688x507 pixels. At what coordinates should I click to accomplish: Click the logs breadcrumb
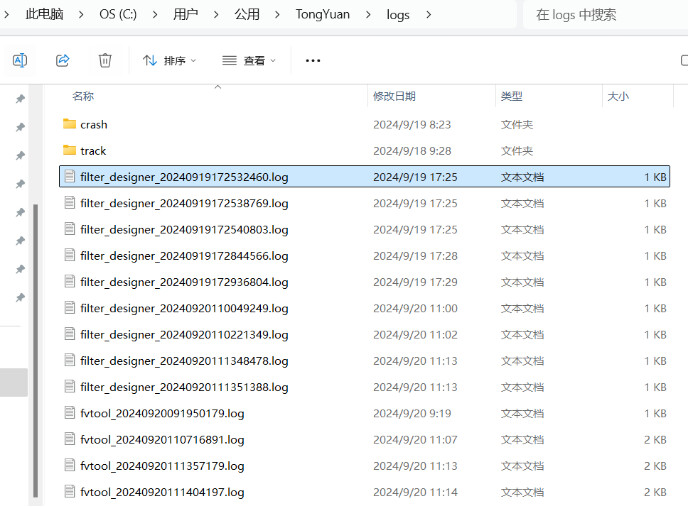click(398, 15)
